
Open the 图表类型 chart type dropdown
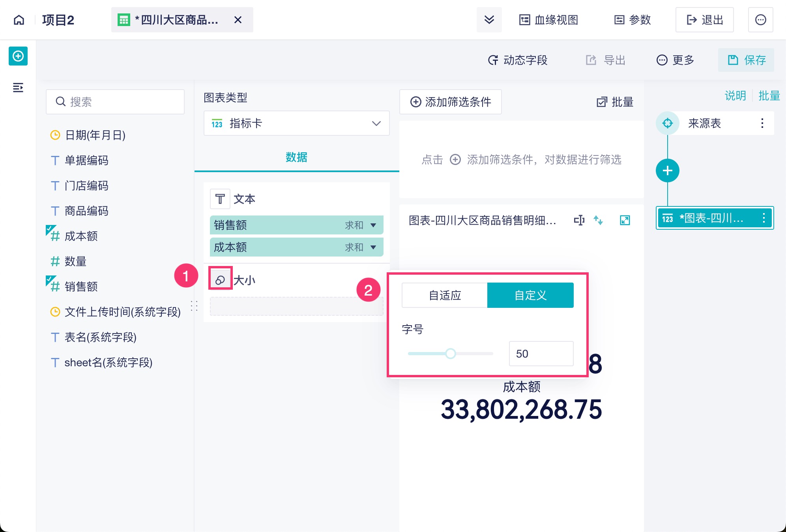coord(296,123)
